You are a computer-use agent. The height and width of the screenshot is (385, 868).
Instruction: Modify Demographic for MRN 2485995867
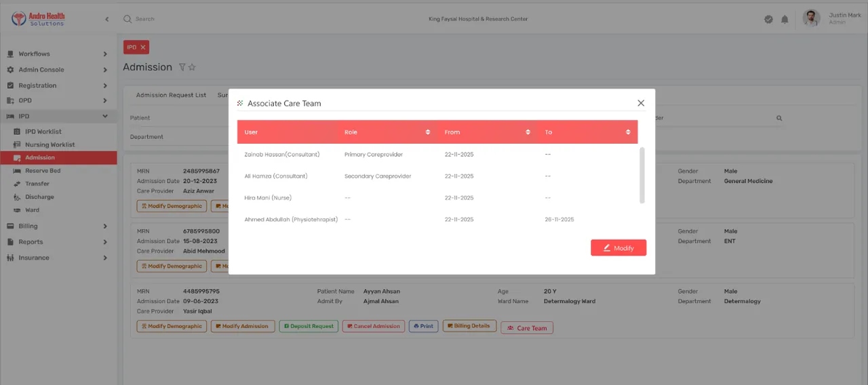[172, 206]
